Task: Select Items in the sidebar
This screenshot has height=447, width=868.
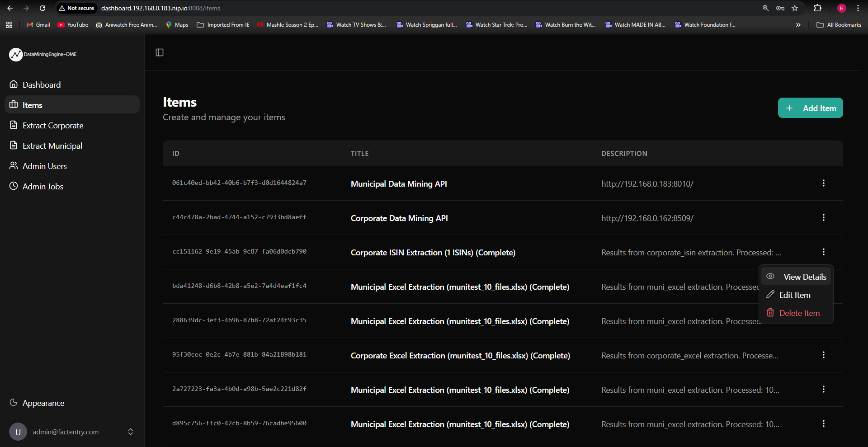Action: [72, 105]
